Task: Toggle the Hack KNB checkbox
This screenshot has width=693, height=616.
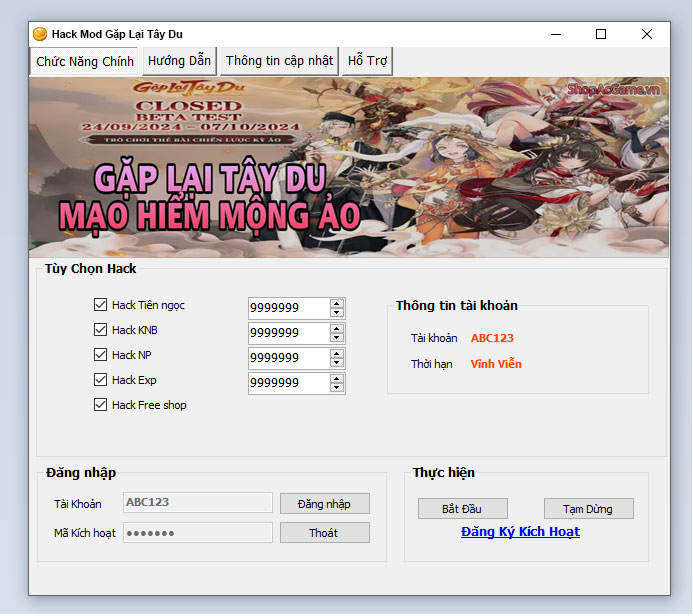Action: (100, 330)
